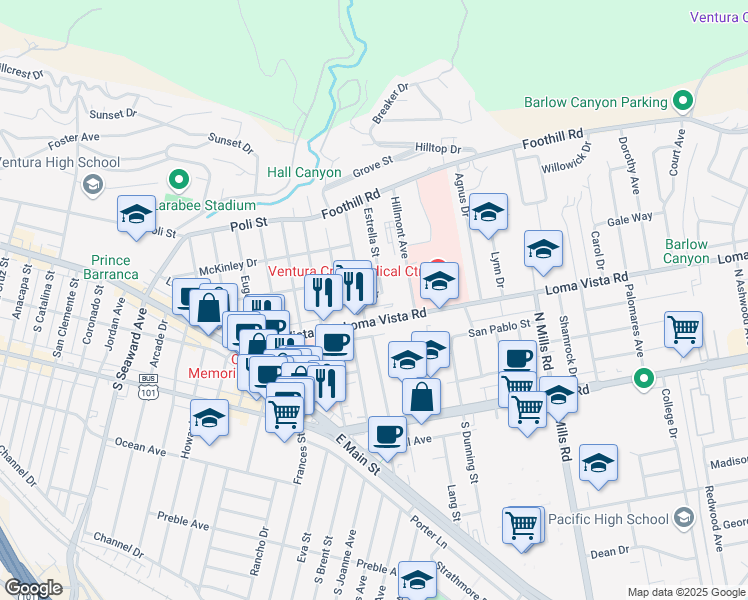Click the school marker near Poli St
This screenshot has width=748, height=600.
136,217
